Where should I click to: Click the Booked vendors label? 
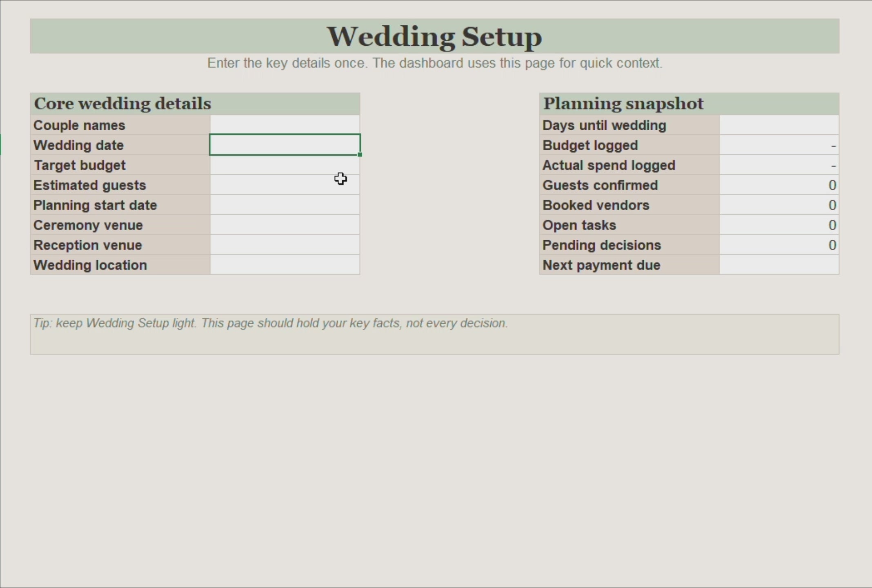click(x=630, y=205)
